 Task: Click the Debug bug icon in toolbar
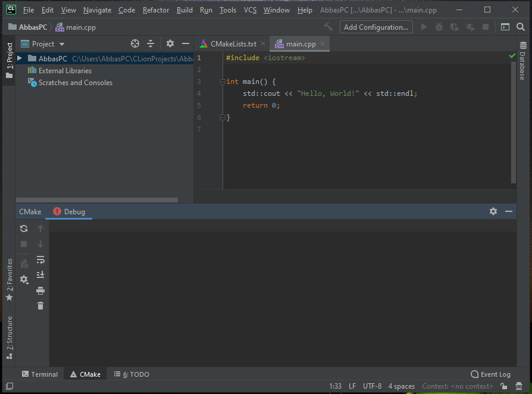439,27
